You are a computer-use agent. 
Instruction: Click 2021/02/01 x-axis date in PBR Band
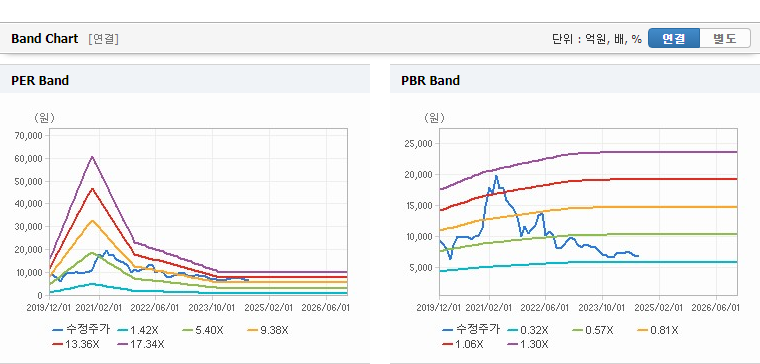[x=489, y=308]
